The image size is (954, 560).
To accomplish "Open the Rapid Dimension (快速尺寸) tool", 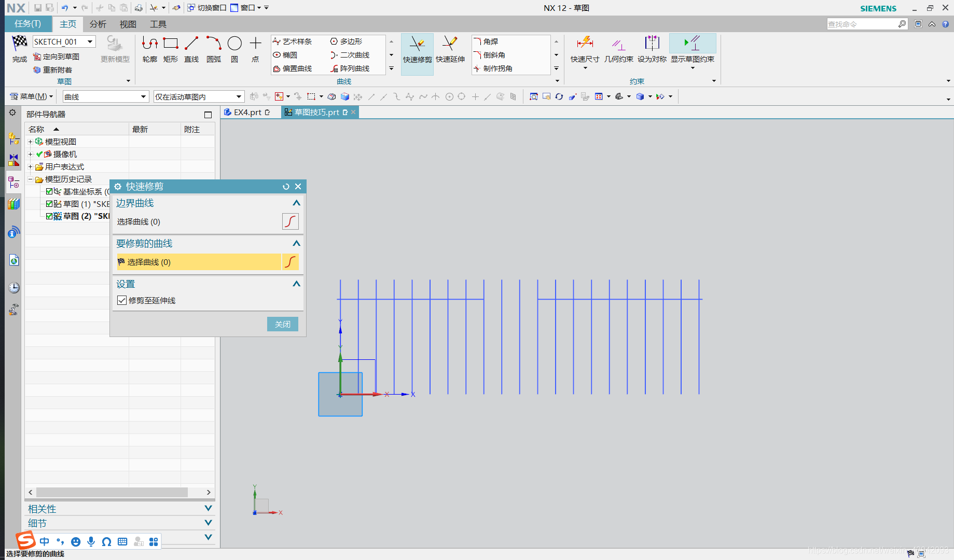I will coord(585,50).
